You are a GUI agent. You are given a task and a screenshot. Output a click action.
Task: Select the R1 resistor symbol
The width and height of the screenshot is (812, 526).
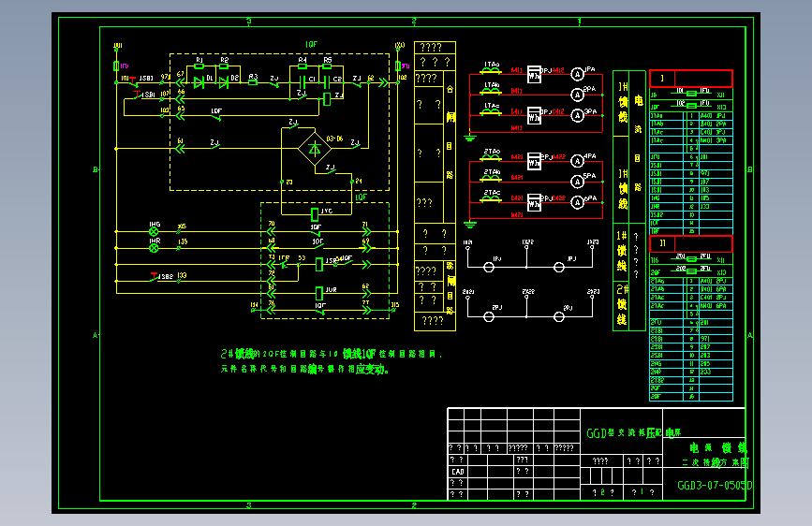tap(199, 66)
